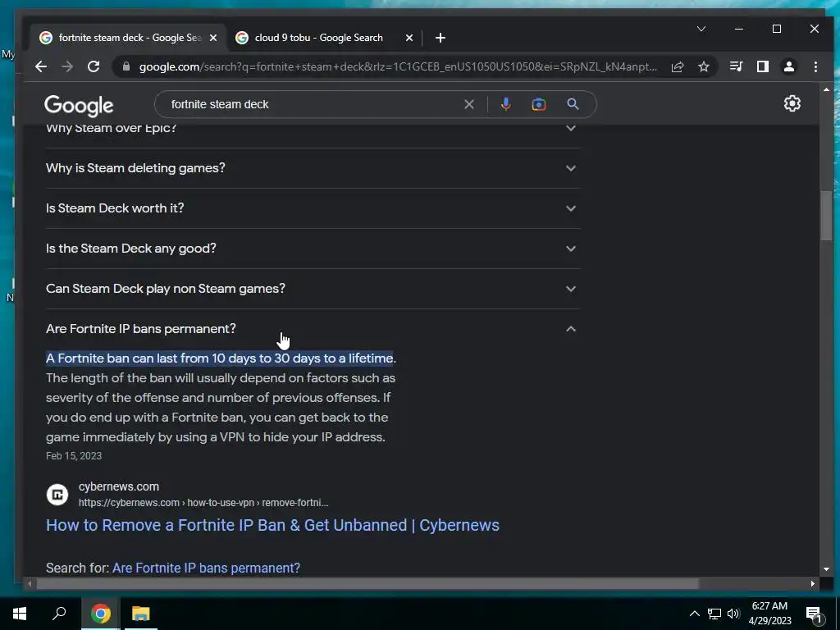Screen dimensions: 840x630
Task: Start voice search with microphone icon
Action: pos(505,104)
